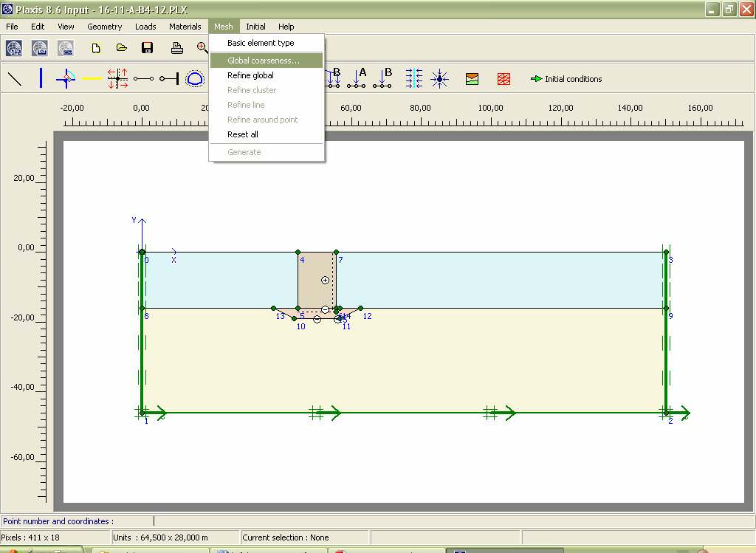
Task: Close the open Mesh menu
Action: 223,27
